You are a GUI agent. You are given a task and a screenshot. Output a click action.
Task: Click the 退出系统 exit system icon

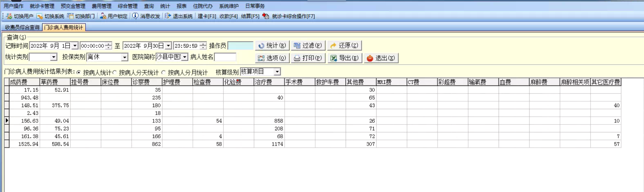(x=168, y=16)
